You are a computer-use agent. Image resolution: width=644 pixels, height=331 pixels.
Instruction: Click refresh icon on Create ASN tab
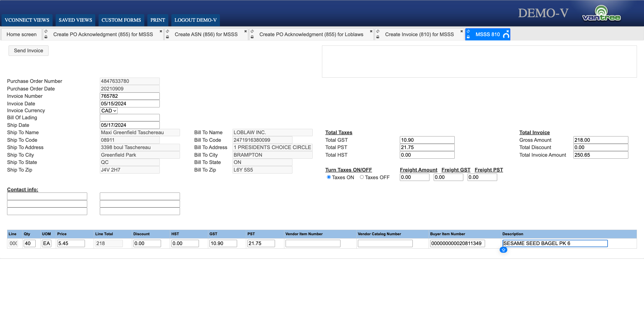click(167, 31)
